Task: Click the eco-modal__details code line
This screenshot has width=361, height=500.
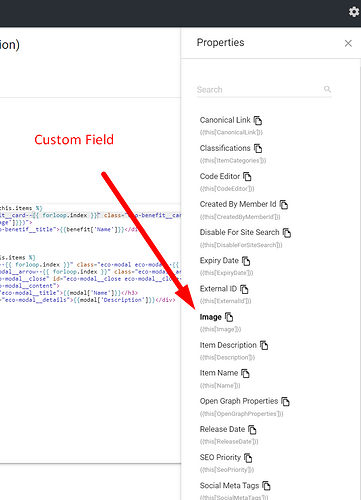Action: [x=88, y=300]
